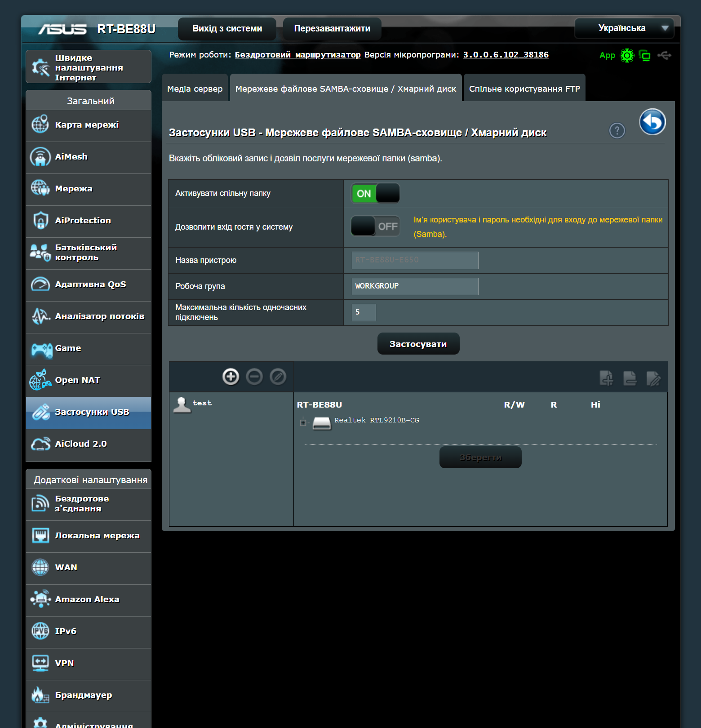The width and height of the screenshot is (701, 728).
Task: Click the blue back arrow icon
Action: point(652,122)
